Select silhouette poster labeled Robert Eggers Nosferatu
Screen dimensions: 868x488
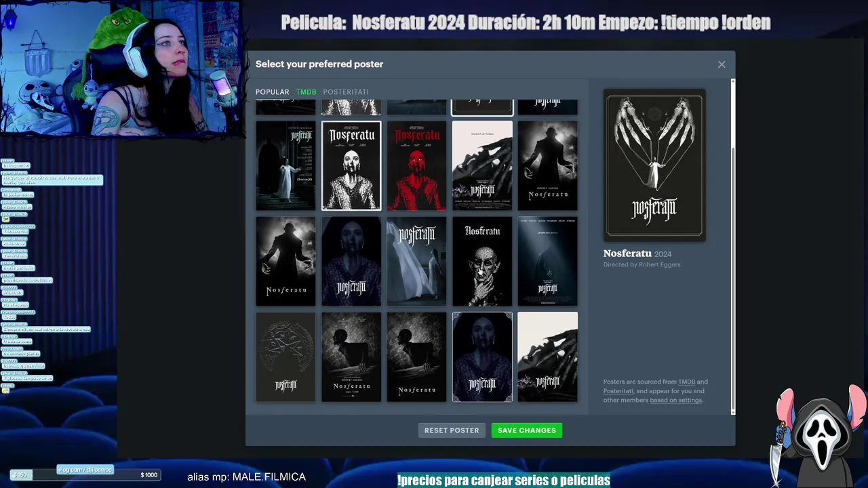548,166
